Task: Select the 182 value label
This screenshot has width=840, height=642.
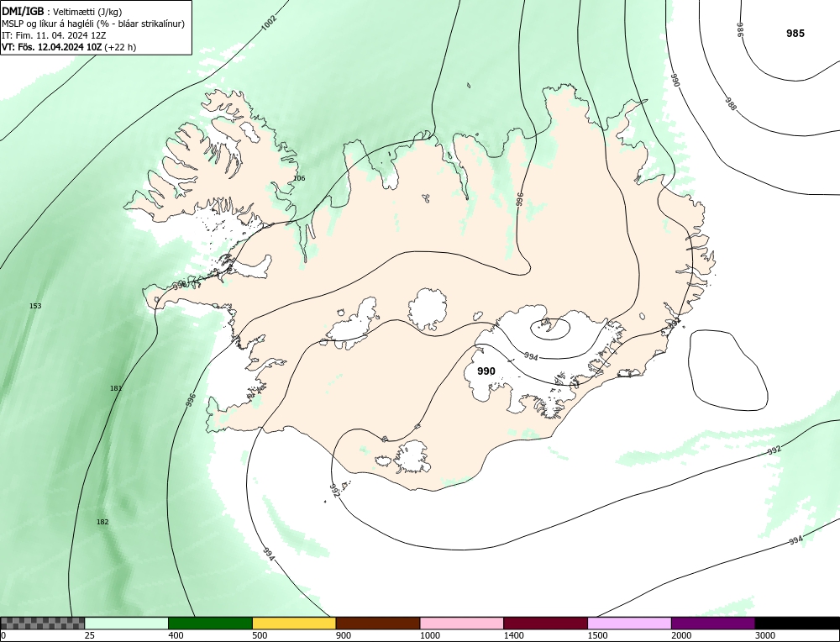Action: [102, 522]
